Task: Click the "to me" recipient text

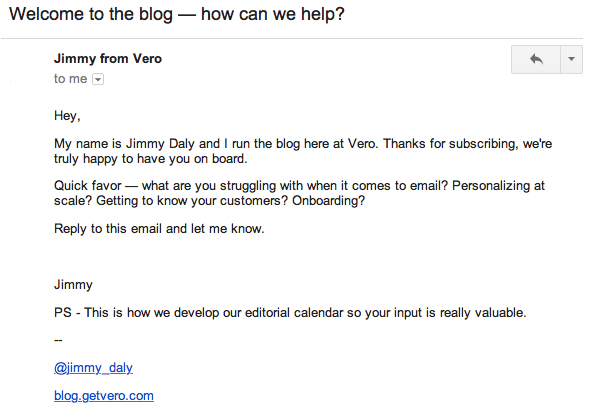Action: pos(71,79)
